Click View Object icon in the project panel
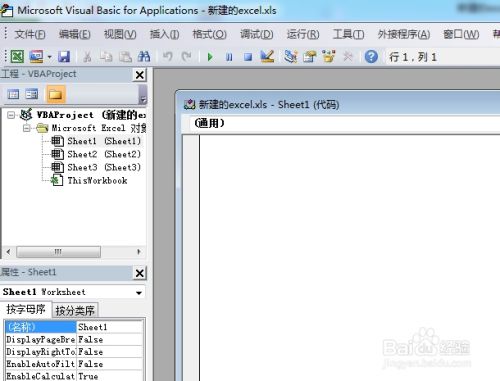This screenshot has width=500, height=381. click(32, 94)
